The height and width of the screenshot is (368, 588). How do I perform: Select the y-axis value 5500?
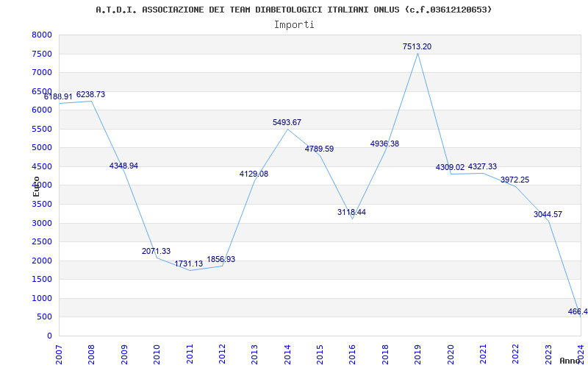click(x=42, y=129)
